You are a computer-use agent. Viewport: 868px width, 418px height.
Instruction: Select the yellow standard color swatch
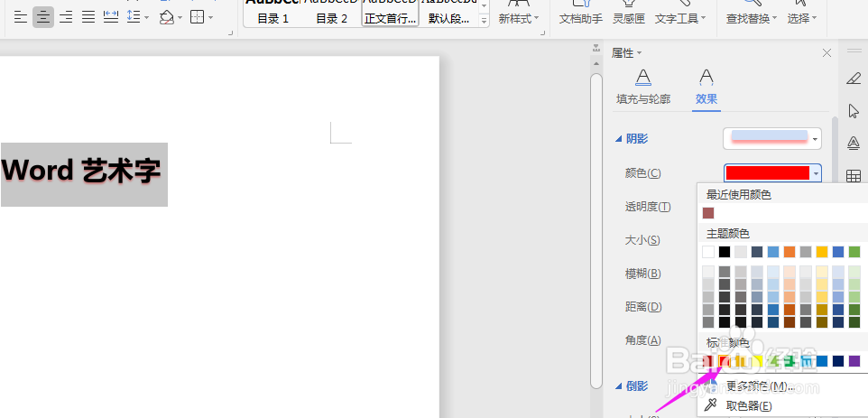pyautogui.click(x=757, y=361)
